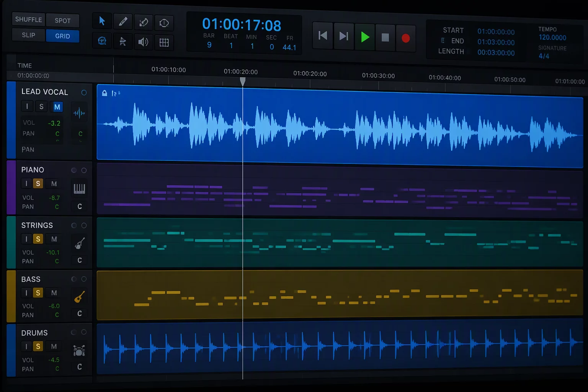Mute the Strings track
This screenshot has width=588, height=392.
[x=54, y=239]
